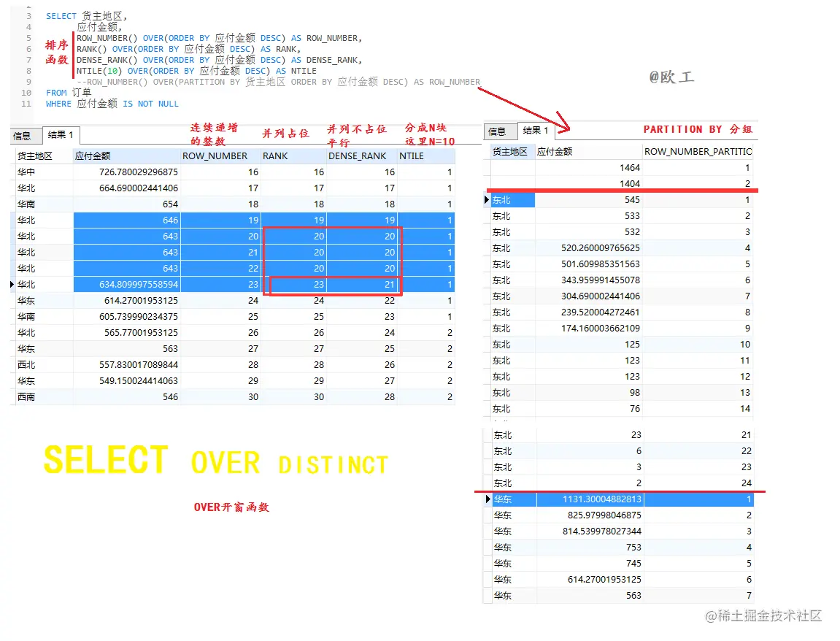840x641 pixels.
Task: Select the 532 amount cell
Action: [588, 232]
